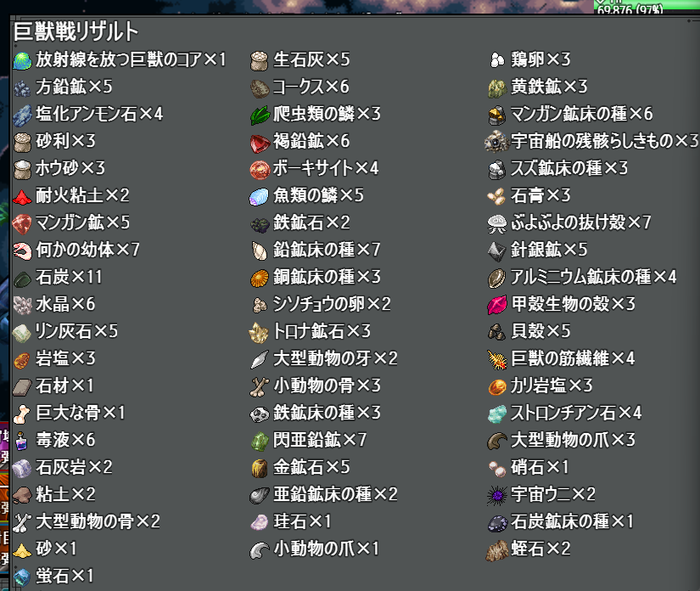The height and width of the screenshot is (591, 700).
Task: Click the 巨獣の筋繊維 fiber icon
Action: pos(497,359)
